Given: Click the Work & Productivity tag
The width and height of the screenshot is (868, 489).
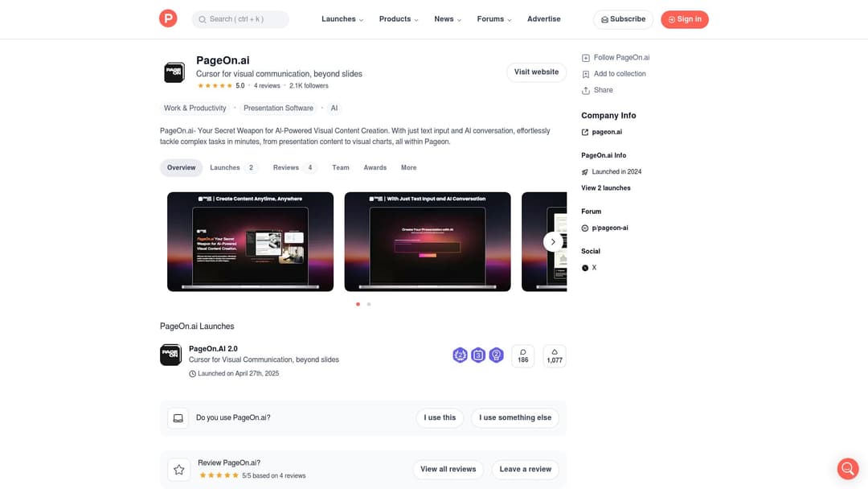Looking at the screenshot, I should point(194,109).
